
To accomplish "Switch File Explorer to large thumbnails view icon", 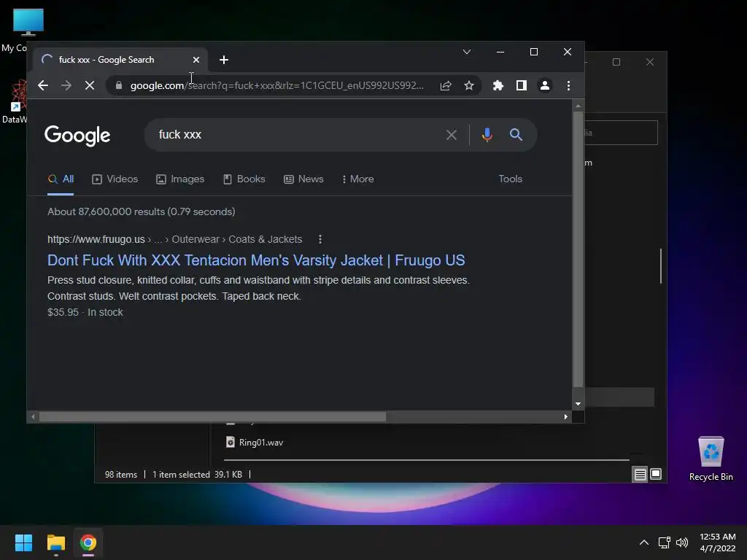I will click(656, 474).
